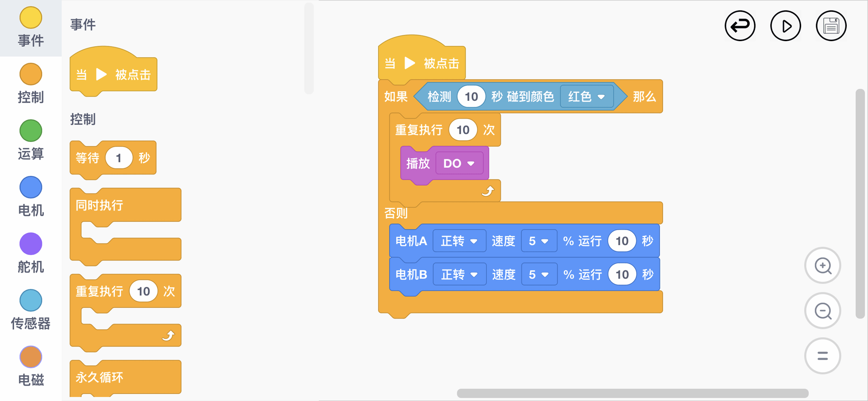This screenshot has width=868, height=401.
Task: Zoom out of the workspace
Action: pos(823,311)
